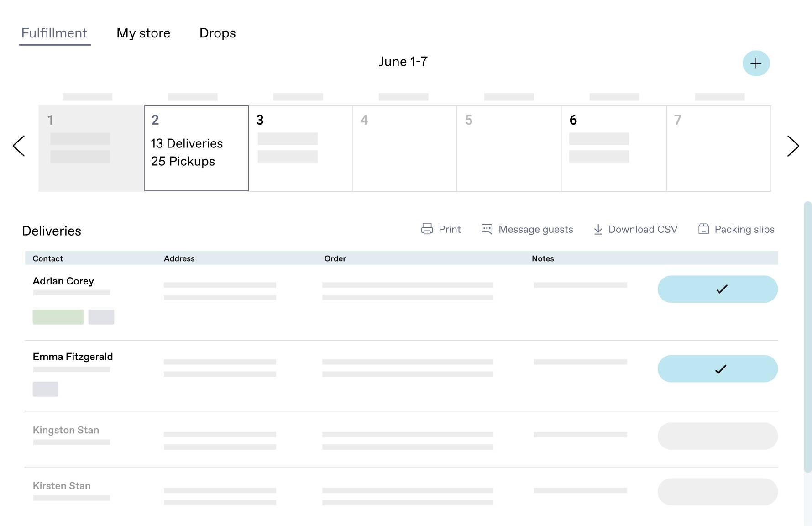Image resolution: width=812 pixels, height=526 pixels.
Task: Toggle Adrian Corey delivery checkmark
Action: [718, 289]
